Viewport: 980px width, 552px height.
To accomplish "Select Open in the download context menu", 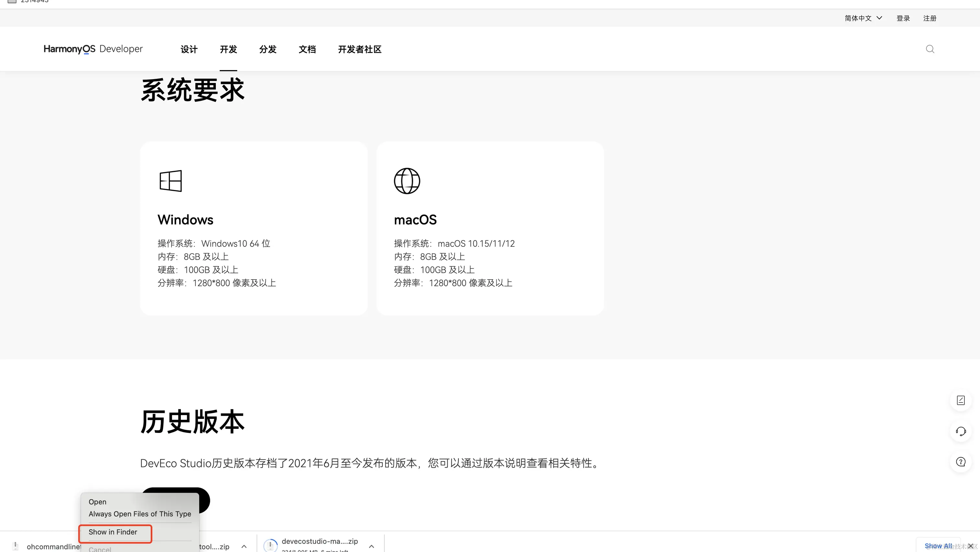I will tap(98, 502).
